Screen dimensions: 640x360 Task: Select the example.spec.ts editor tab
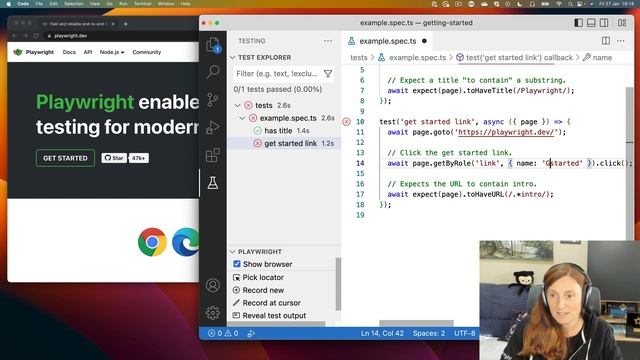point(387,41)
